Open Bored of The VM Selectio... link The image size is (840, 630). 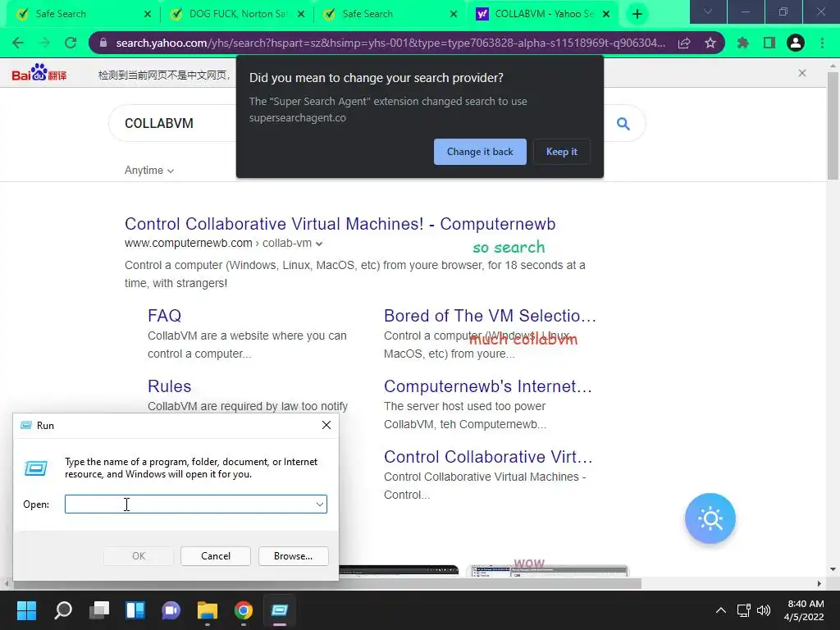[x=490, y=316]
